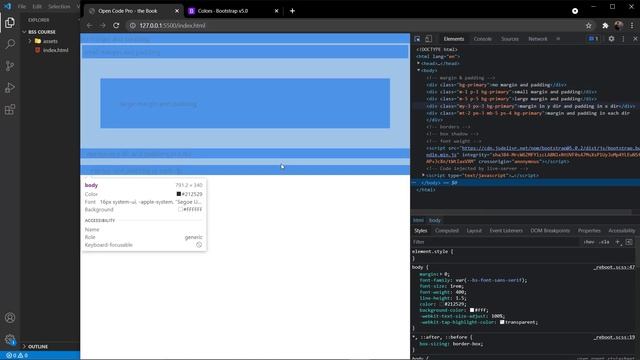Open Run and Debug view
Screen dimensions: 640x360
pyautogui.click(x=10, y=87)
